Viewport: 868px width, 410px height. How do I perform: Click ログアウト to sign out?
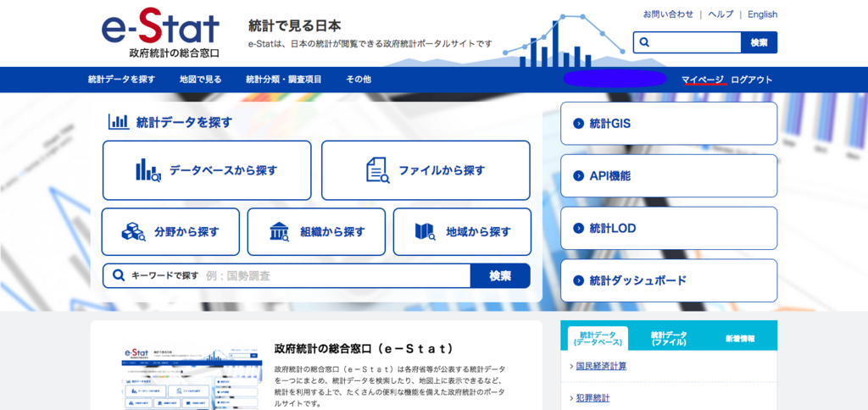[x=752, y=80]
